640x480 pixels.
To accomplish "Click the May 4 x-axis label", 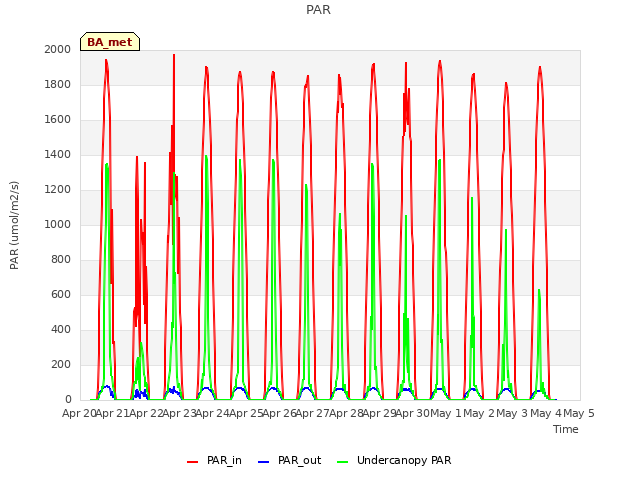I will pyautogui.click(x=546, y=413).
